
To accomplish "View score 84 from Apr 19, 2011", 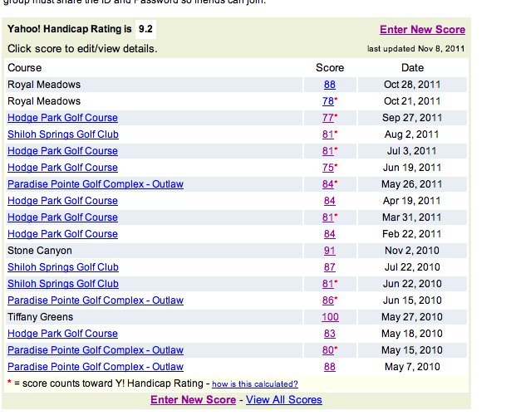I will (x=330, y=201).
